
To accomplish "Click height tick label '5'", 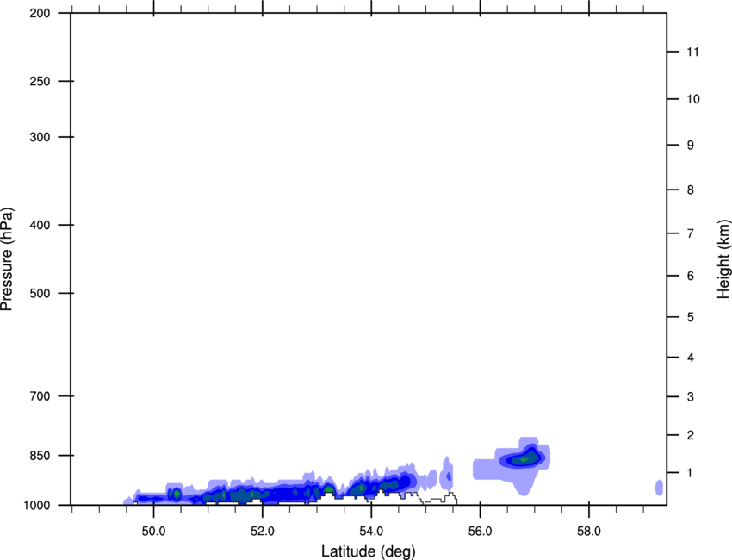I will click(x=691, y=318).
